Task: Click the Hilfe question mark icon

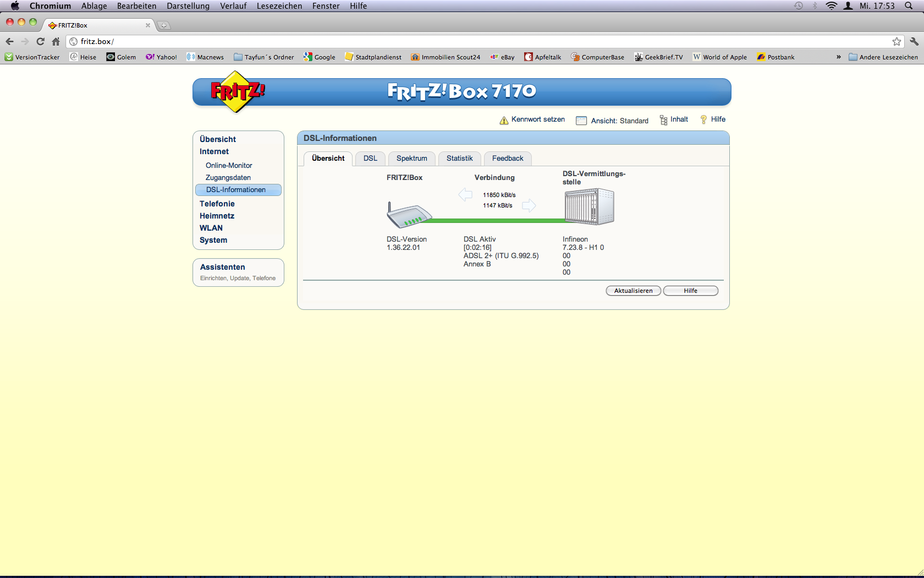Action: coord(703,119)
